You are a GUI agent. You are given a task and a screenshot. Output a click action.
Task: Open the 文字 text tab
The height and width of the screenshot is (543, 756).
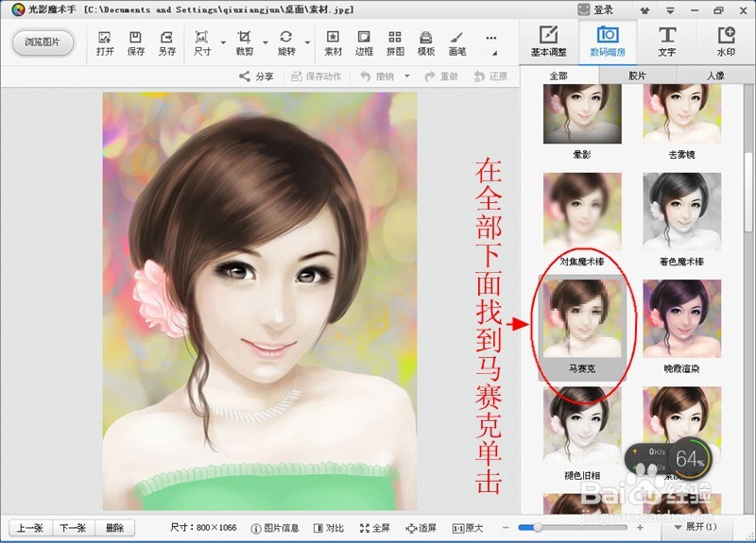667,42
